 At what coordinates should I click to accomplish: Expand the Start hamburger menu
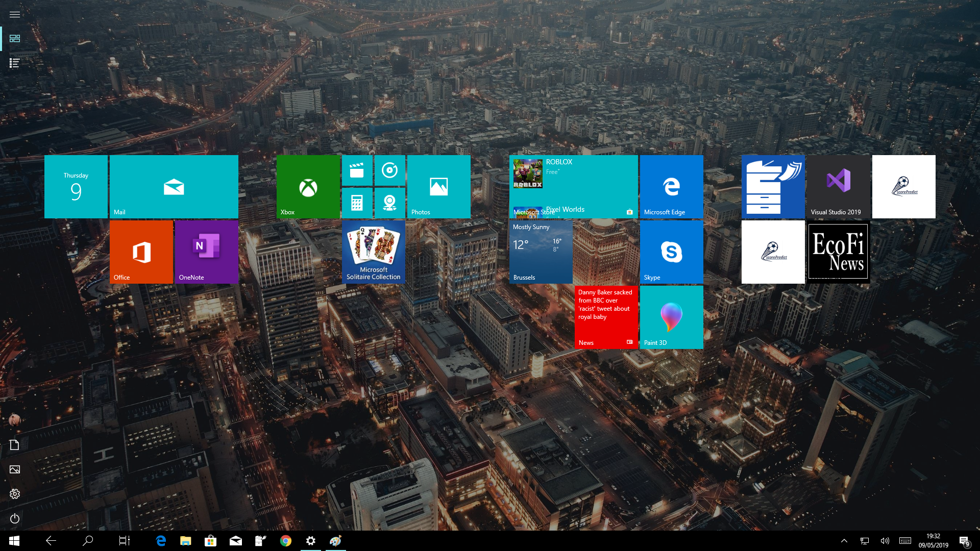tap(15, 14)
